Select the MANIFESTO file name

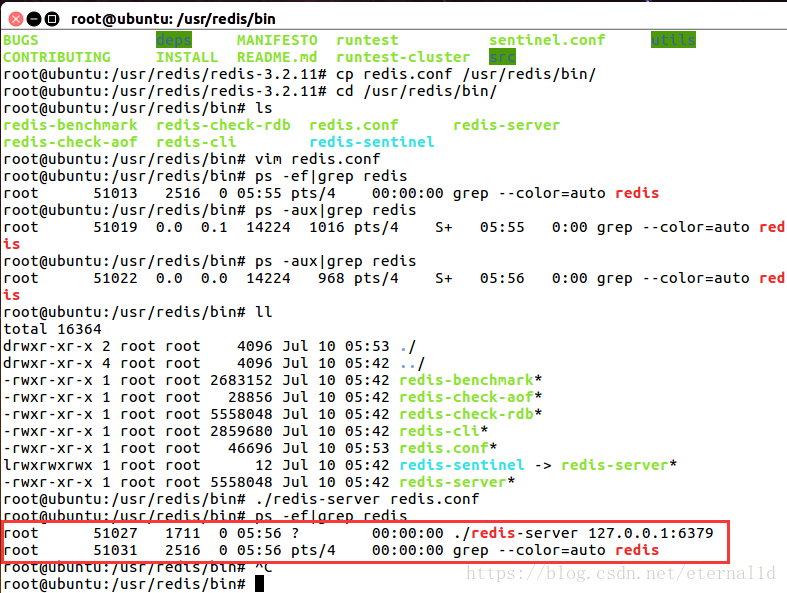point(277,40)
